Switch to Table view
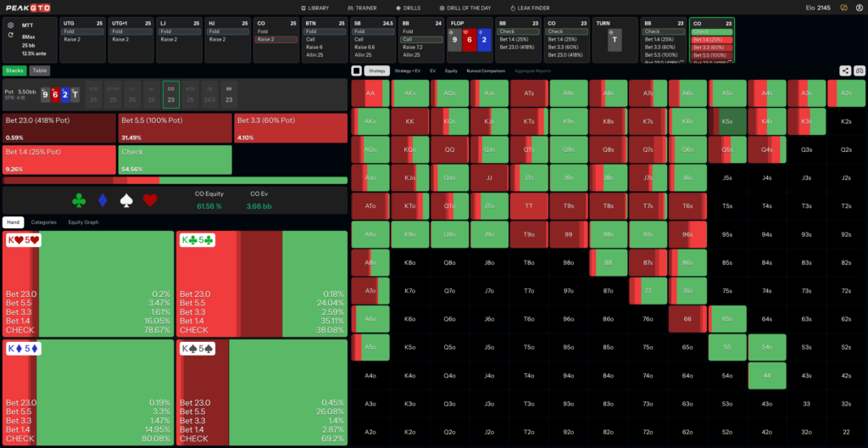The height and width of the screenshot is (448, 868). (39, 70)
